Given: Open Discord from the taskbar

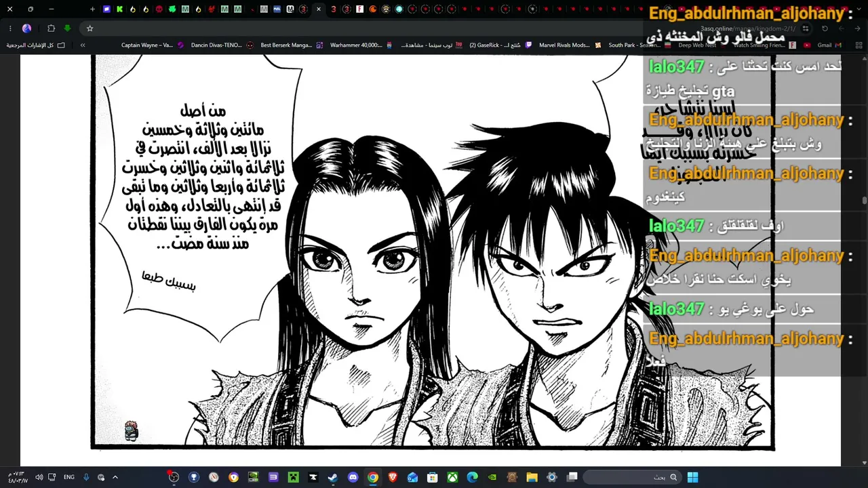Looking at the screenshot, I should 353,477.
